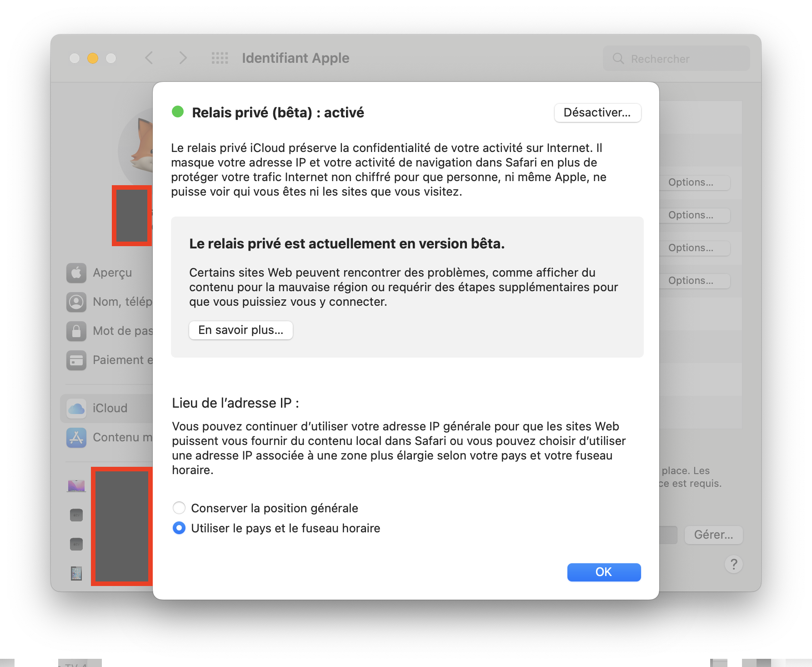Click the green Private Relay status indicator
Image resolution: width=812 pixels, height=667 pixels.
coord(178,111)
